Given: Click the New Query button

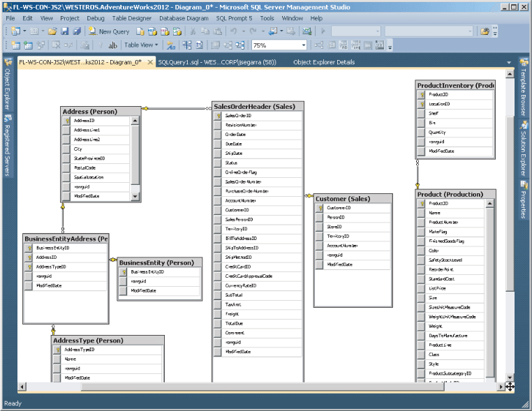Looking at the screenshot, I should pyautogui.click(x=108, y=31).
